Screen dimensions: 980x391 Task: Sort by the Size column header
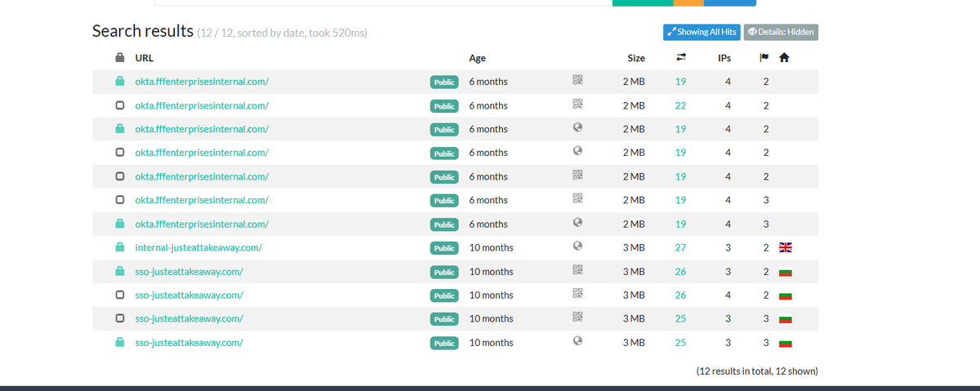(x=636, y=58)
